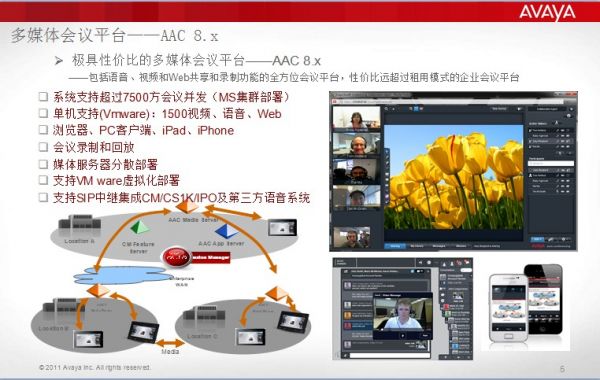
Task: Select the green CM Feature Server pyramid
Action: pyautogui.click(x=140, y=227)
